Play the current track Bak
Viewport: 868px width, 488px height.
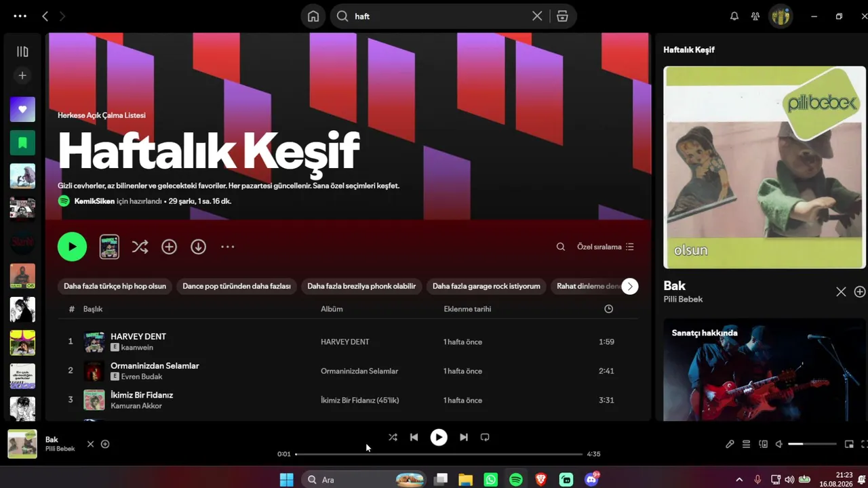pos(439,437)
